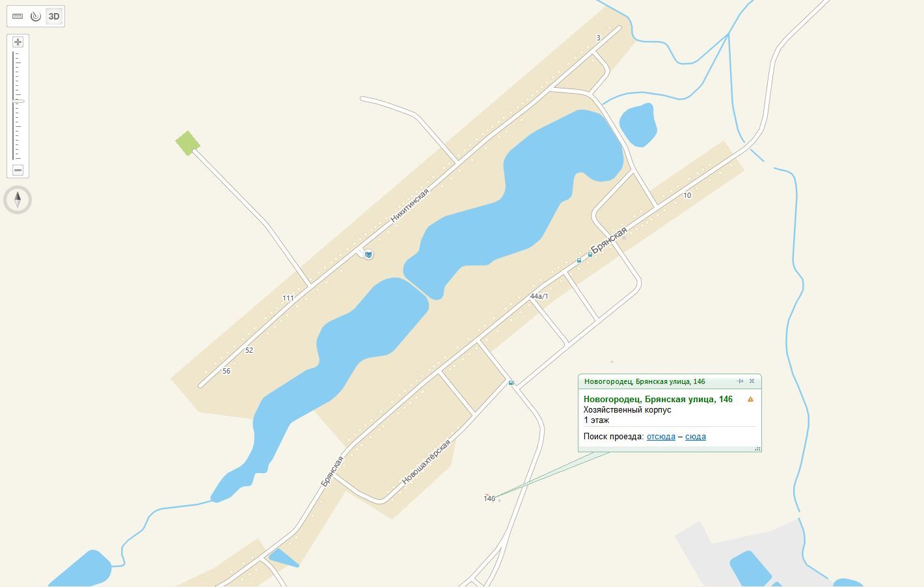Image resolution: width=924 pixels, height=587 pixels.
Task: Pin the Брянская улица, 146 info card
Action: tap(740, 381)
